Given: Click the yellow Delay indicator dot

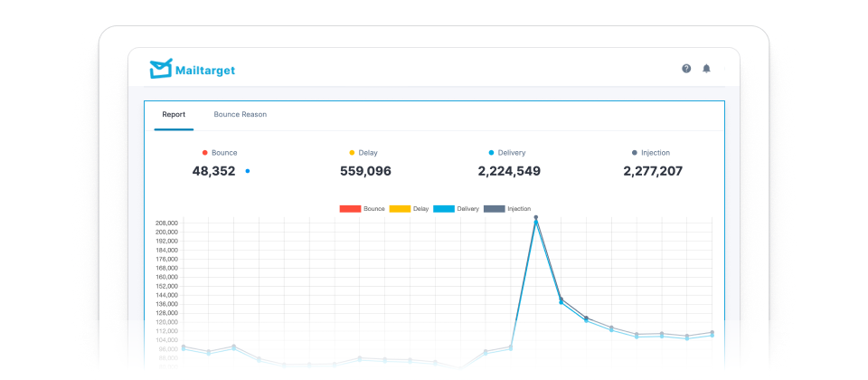Looking at the screenshot, I should click(x=352, y=153).
